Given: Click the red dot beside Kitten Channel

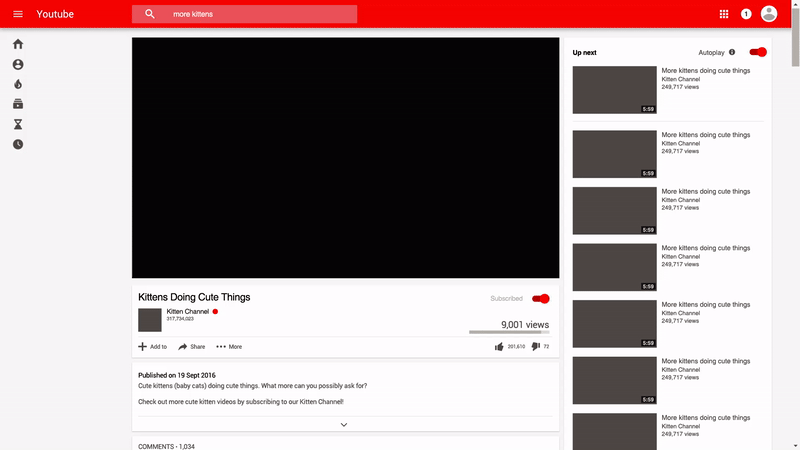Looking at the screenshot, I should point(215,311).
